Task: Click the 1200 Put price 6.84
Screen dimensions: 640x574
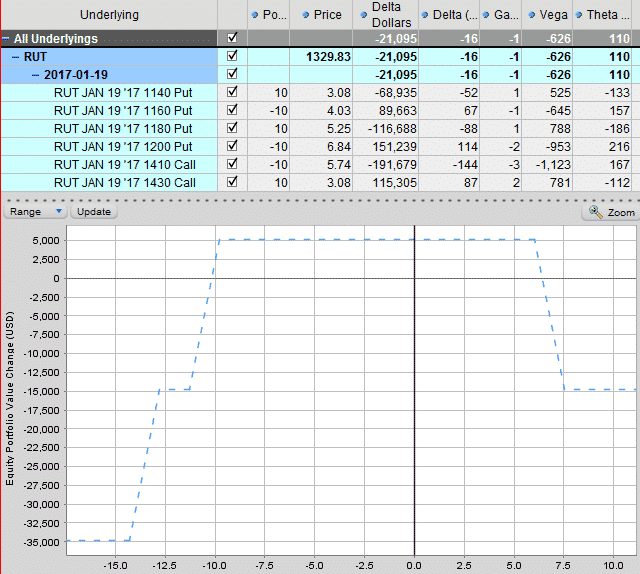Action: [x=339, y=147]
